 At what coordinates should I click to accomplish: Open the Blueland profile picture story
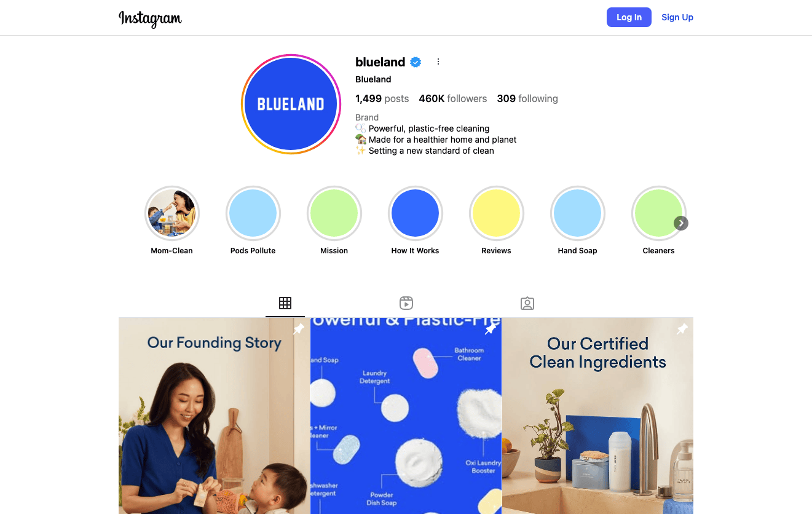point(291,104)
